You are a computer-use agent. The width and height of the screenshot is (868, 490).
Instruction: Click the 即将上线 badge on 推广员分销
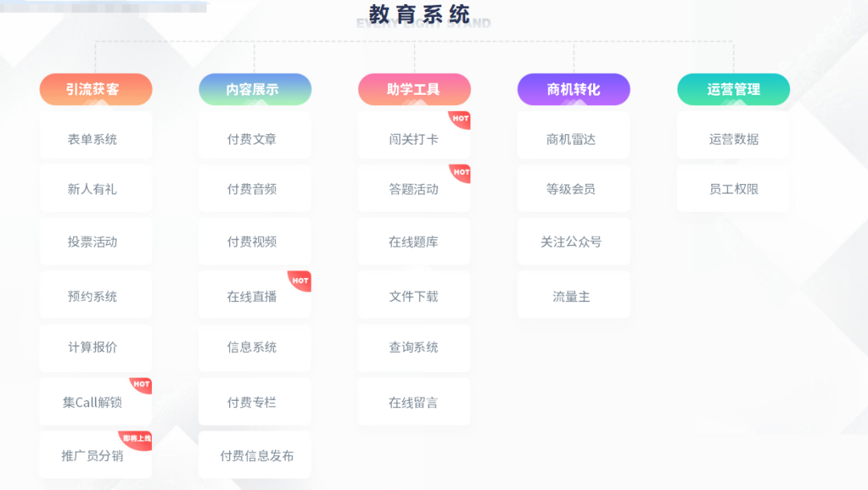(x=137, y=439)
